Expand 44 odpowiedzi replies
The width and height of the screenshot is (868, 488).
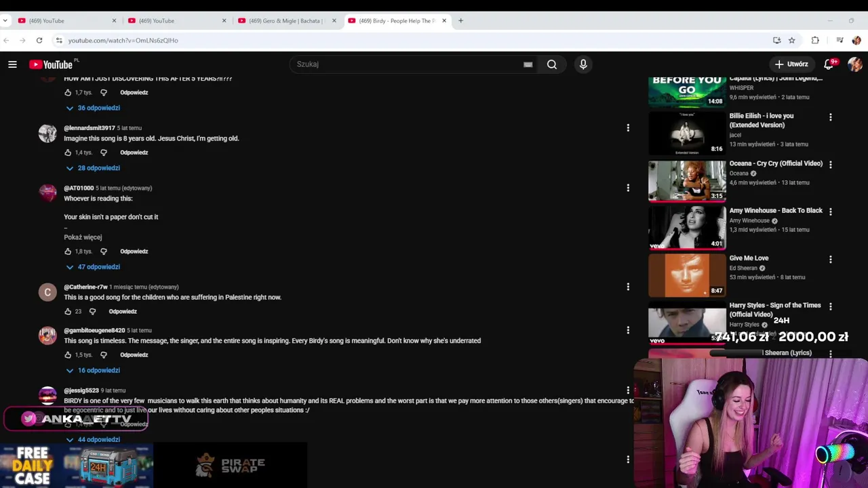point(93,440)
